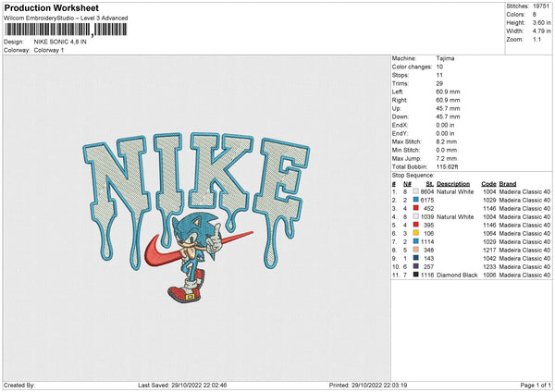The image size is (555, 392).
Task: Select the Diamond Black swatch in row 11
Action: pos(415,275)
